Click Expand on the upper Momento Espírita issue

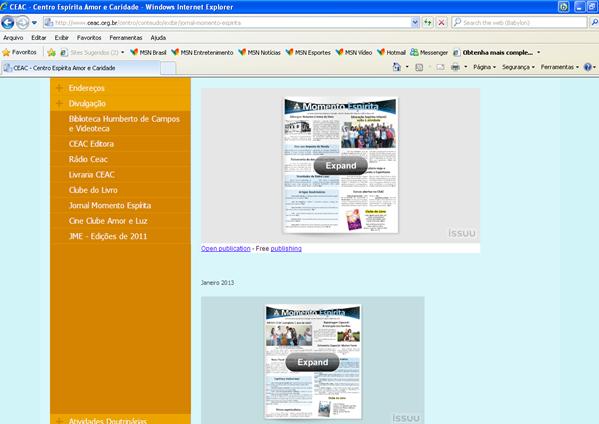point(340,165)
